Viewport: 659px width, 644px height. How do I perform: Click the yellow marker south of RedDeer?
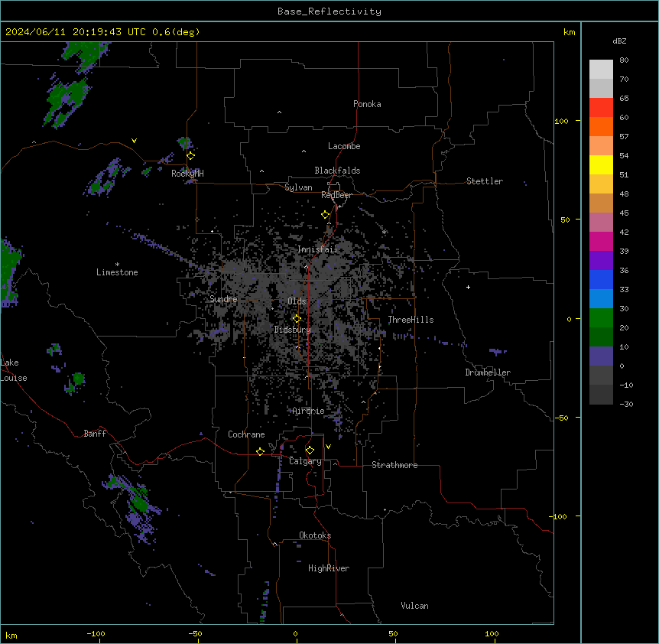click(325, 215)
